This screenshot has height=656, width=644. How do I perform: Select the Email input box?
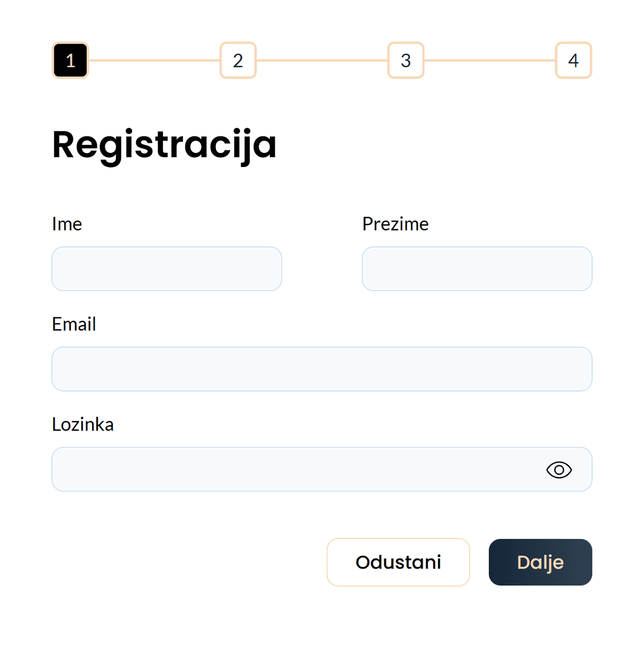coord(321,369)
